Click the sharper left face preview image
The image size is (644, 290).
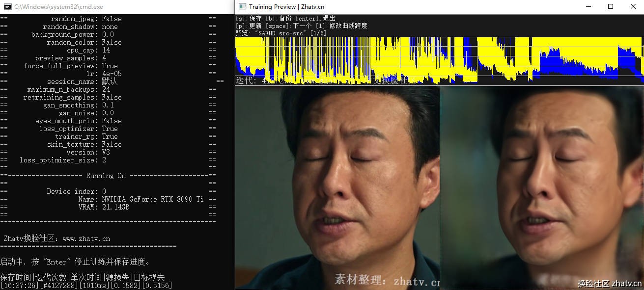click(337, 187)
